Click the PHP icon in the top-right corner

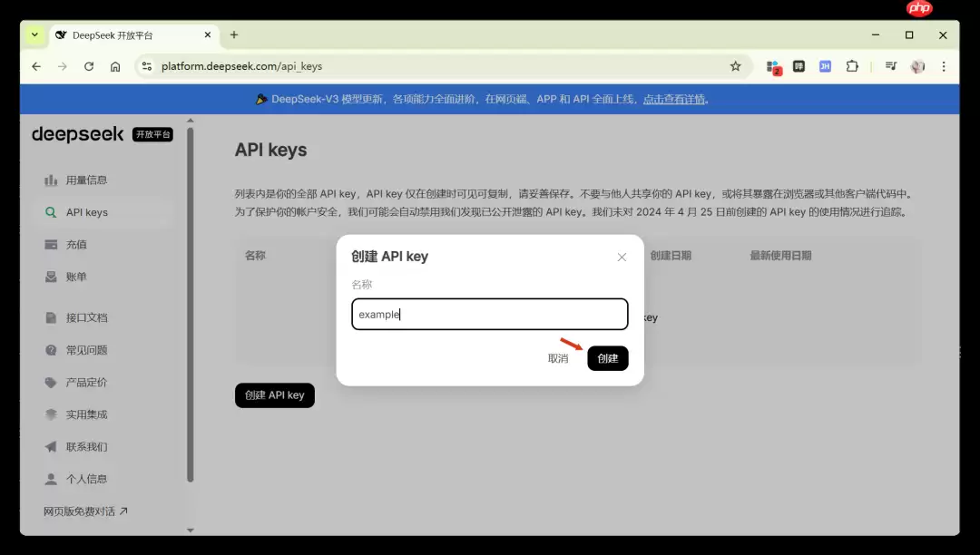pyautogui.click(x=918, y=8)
